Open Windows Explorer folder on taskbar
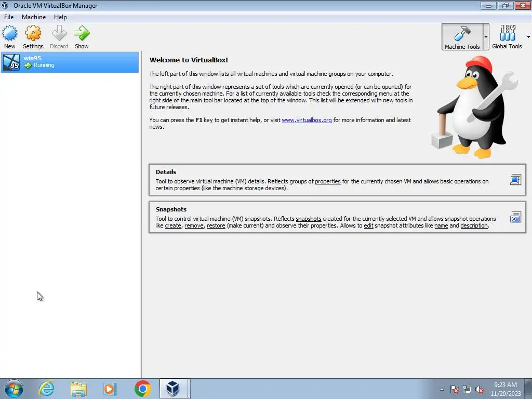532x399 pixels. click(78, 389)
